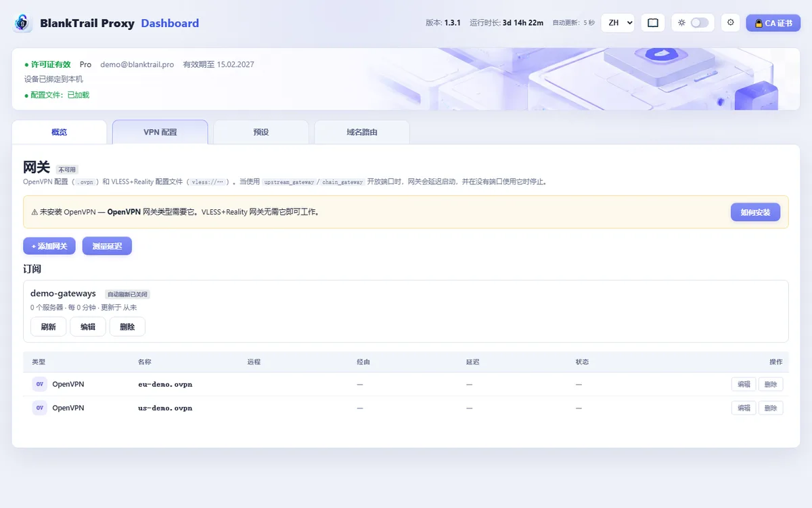The width and height of the screenshot is (812, 508).
Task: Open the documentation book icon
Action: [x=653, y=23]
